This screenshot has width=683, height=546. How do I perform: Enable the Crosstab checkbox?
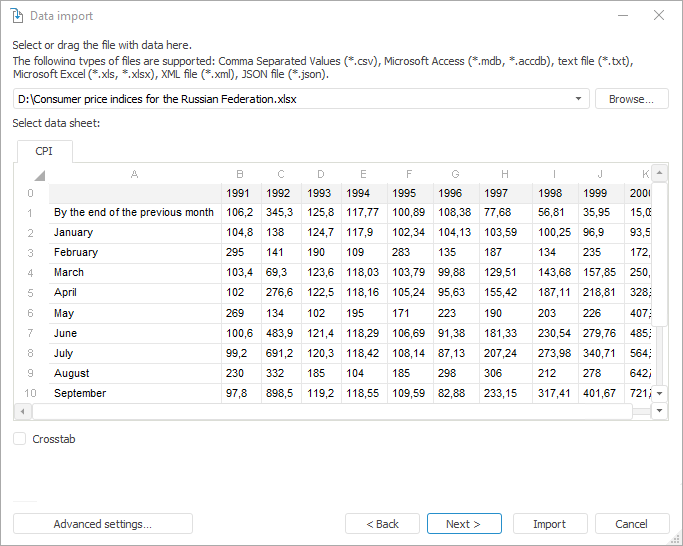pos(20,439)
